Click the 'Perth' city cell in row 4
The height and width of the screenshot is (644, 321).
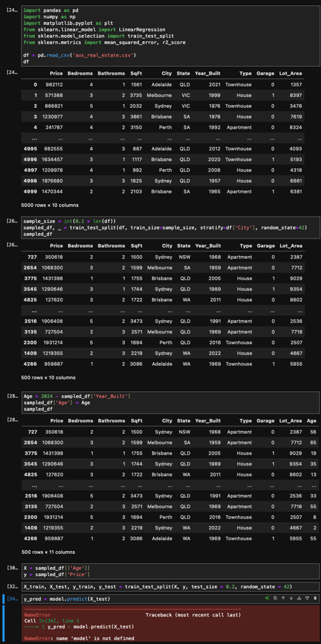coord(166,127)
